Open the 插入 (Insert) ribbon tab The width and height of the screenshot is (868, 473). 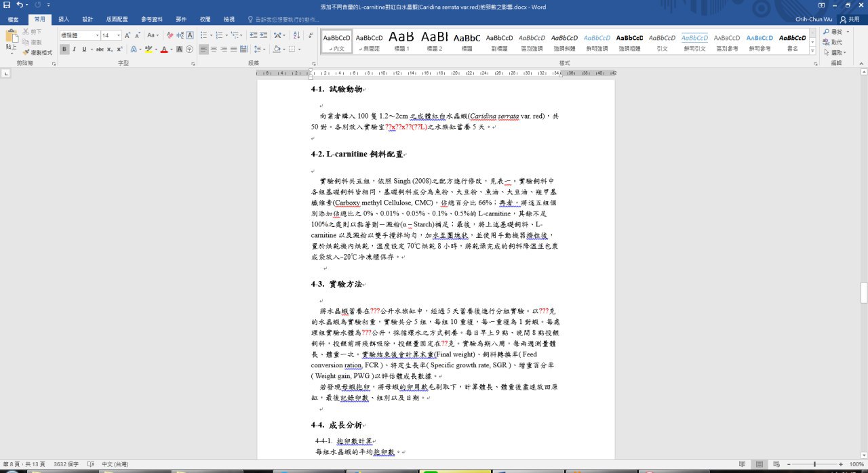63,20
